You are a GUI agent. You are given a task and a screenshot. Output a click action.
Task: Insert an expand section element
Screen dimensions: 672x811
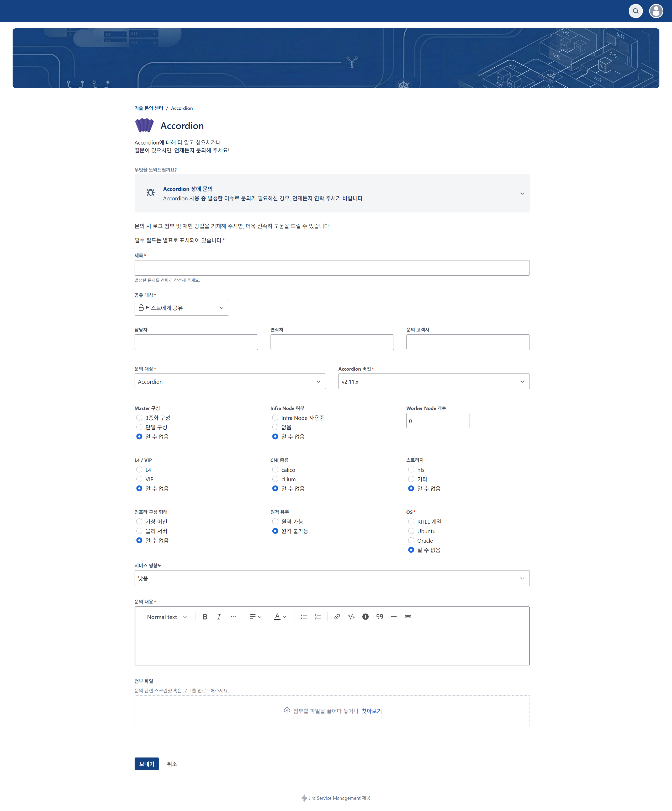[x=408, y=617]
